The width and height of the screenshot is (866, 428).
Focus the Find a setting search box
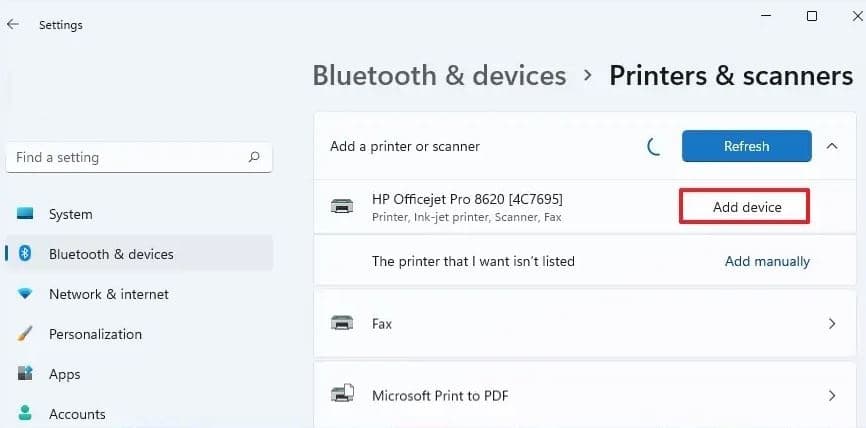125,157
